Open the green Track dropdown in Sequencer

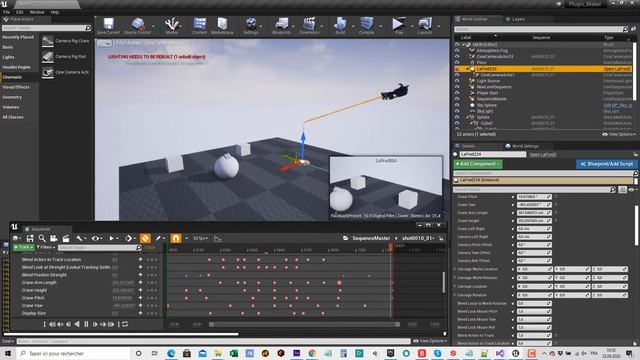tap(23, 247)
